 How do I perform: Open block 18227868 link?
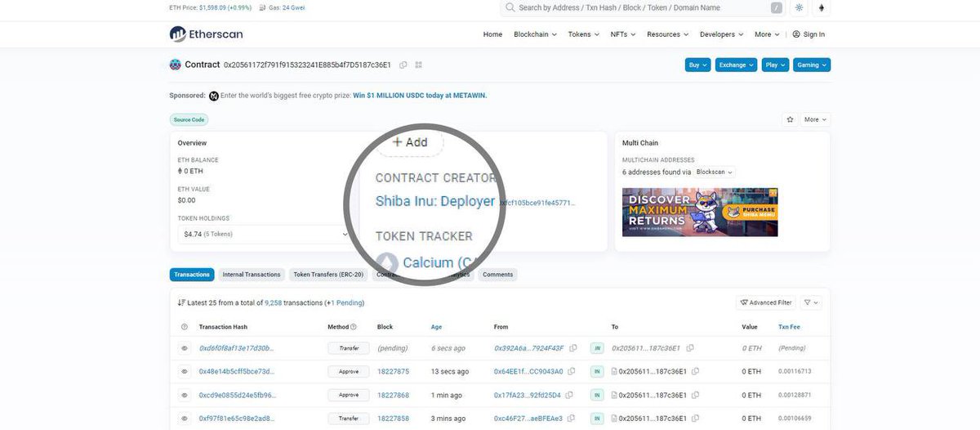point(394,395)
